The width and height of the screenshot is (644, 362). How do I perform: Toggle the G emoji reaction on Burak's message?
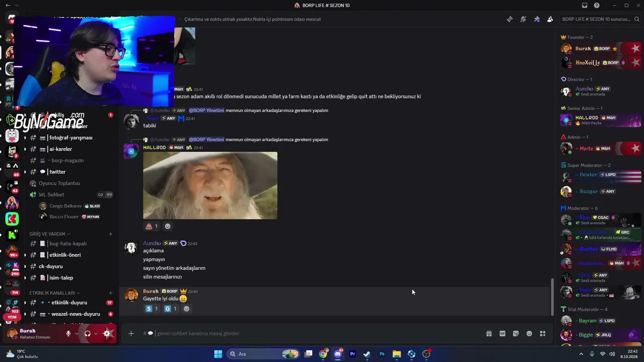(x=171, y=309)
